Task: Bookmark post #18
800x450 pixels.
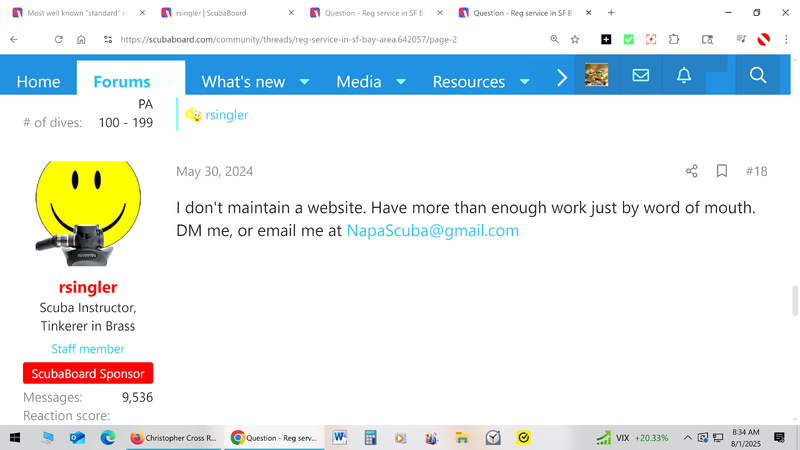Action: (721, 171)
